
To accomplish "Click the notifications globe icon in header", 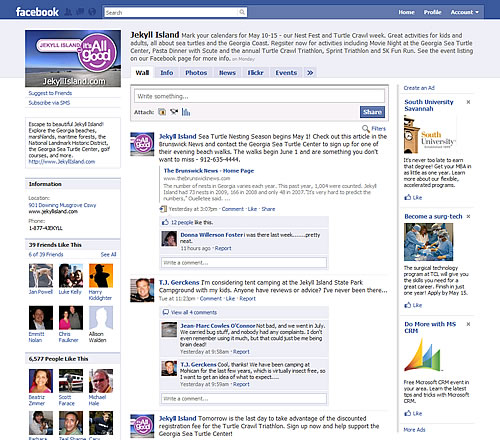I will [92, 12].
